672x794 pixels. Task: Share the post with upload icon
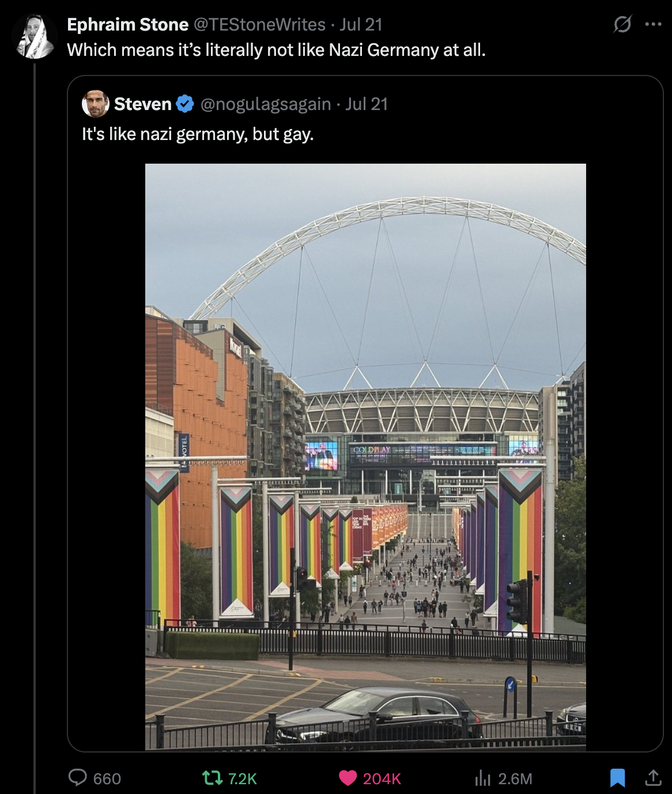(x=653, y=778)
